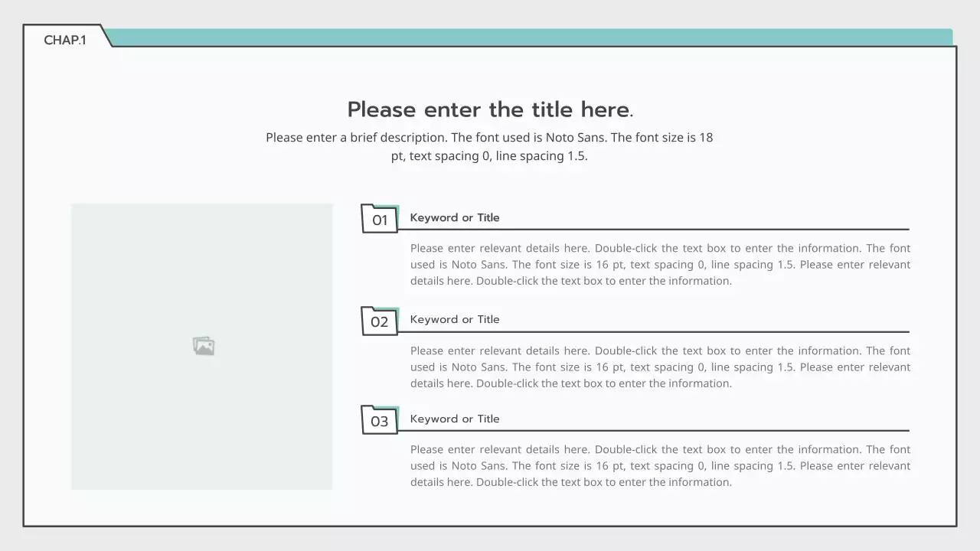This screenshot has height=551, width=980.
Task: Collapse the 03 Keyword or Title section
Action: [x=454, y=419]
